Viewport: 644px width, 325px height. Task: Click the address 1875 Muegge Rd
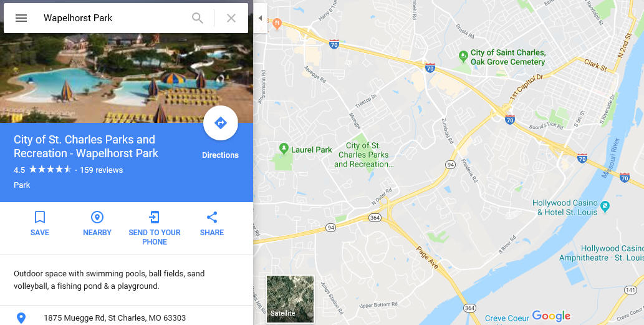pos(115,318)
